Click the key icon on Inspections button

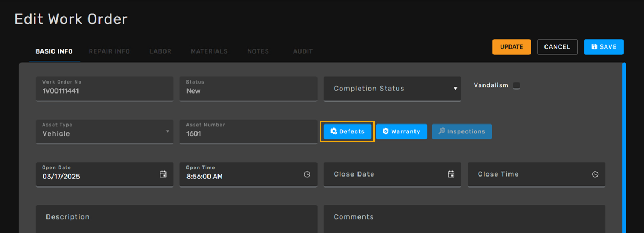pyautogui.click(x=442, y=132)
